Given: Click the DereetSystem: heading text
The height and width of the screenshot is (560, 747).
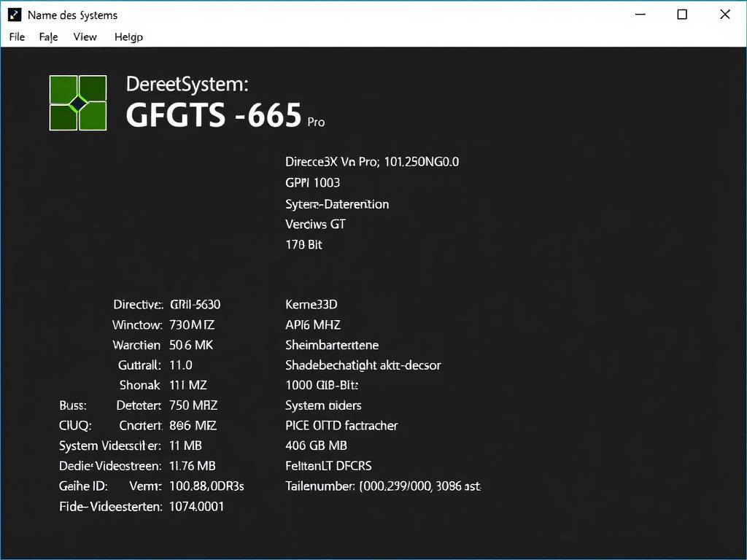Looking at the screenshot, I should (187, 85).
